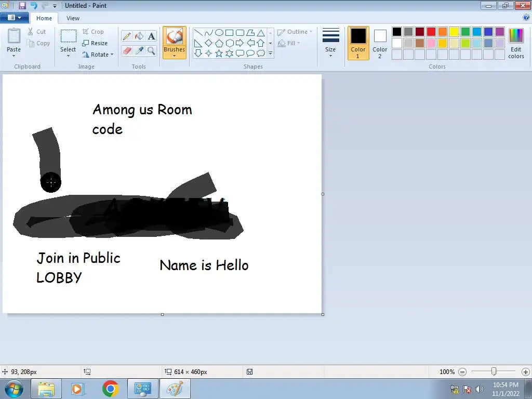Select the Color picker eyedropper tool

[139, 50]
